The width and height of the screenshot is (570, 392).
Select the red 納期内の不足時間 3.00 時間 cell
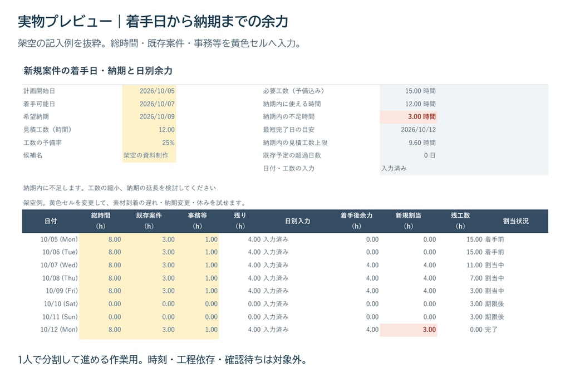point(409,117)
